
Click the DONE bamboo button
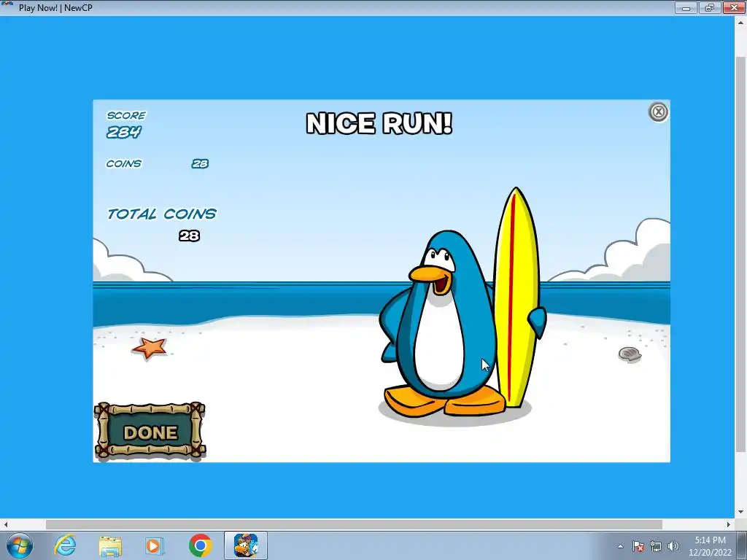tap(150, 431)
